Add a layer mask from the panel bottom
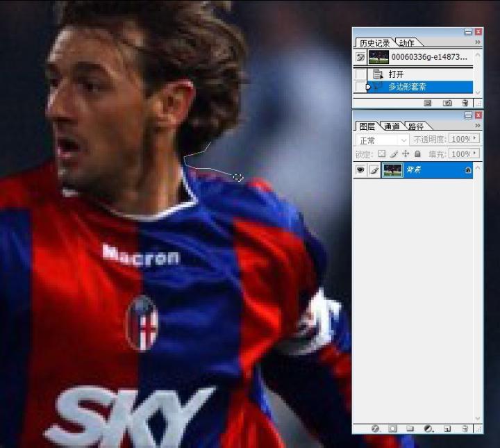 pos(392,429)
